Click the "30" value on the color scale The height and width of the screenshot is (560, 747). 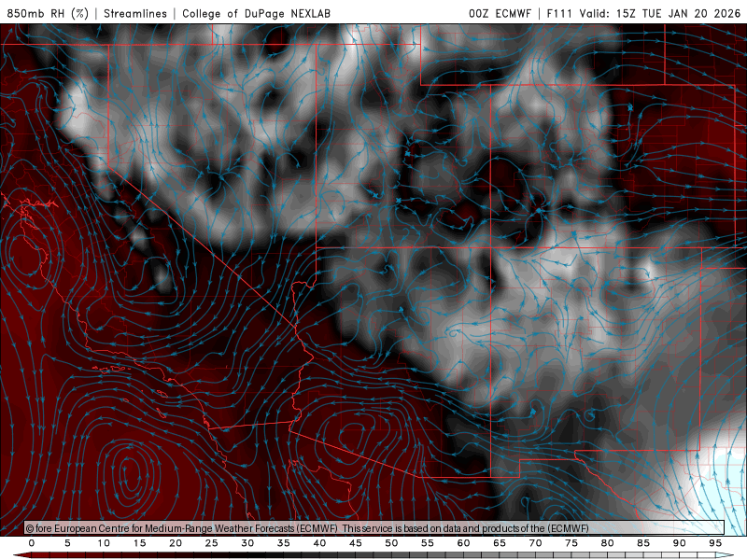247,543
